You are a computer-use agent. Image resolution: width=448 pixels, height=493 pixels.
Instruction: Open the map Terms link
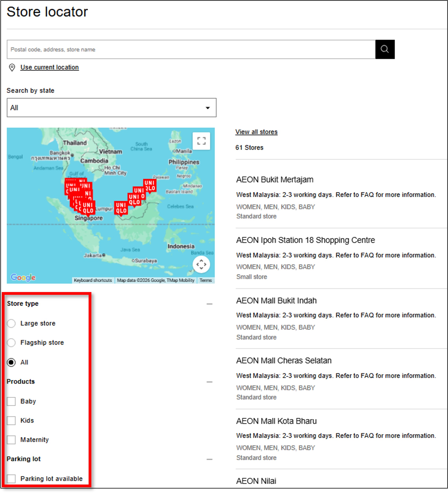tap(206, 280)
